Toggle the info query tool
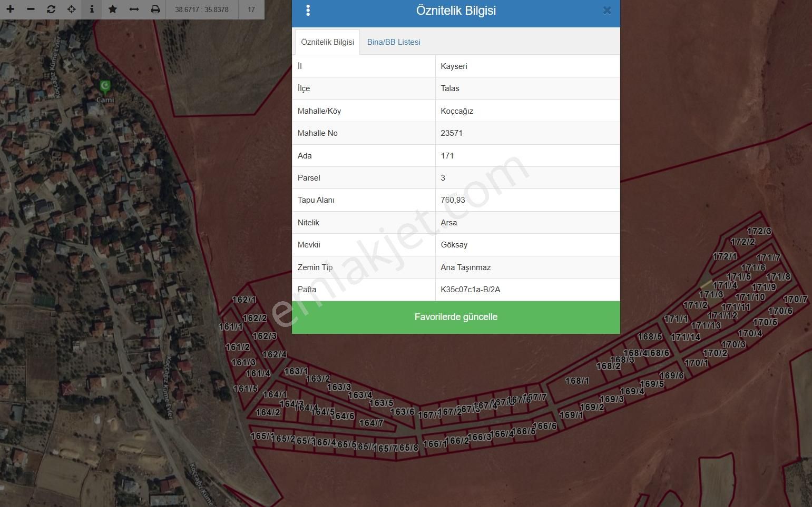This screenshot has height=507, width=812. 92,9
